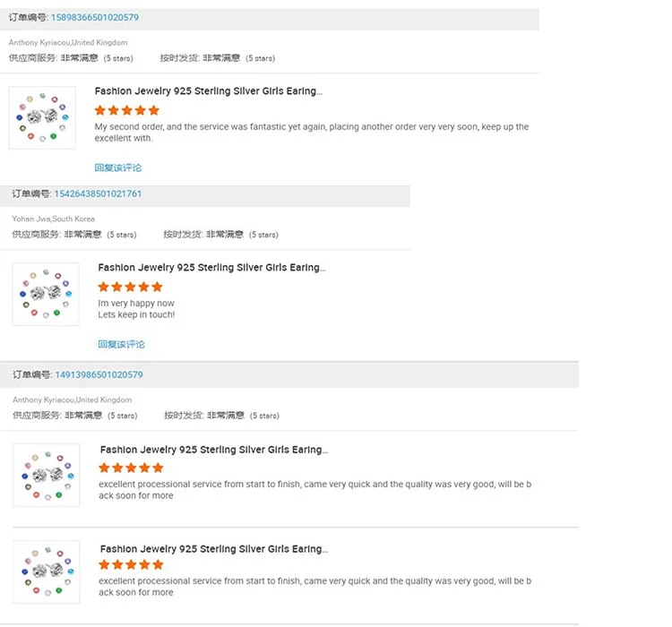672x627 pixels.
Task: Click reviewer name under order 14913986501020579
Action: click(72, 399)
